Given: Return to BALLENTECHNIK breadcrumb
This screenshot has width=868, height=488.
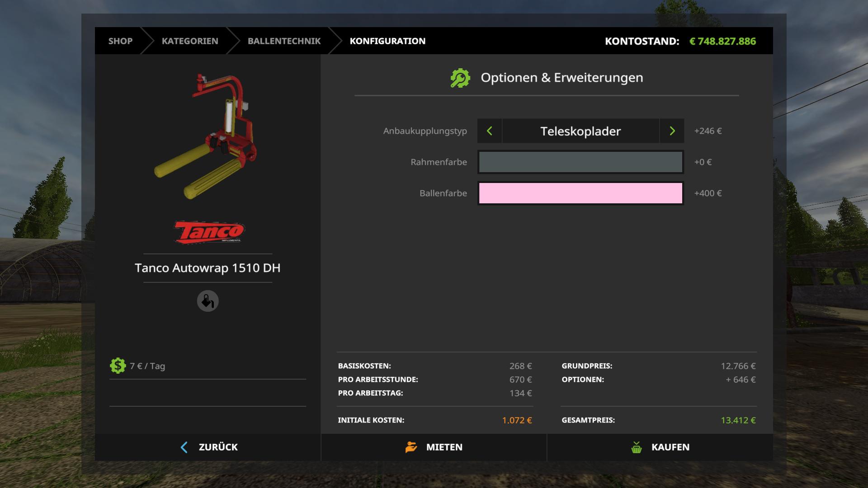Looking at the screenshot, I should tap(284, 41).
